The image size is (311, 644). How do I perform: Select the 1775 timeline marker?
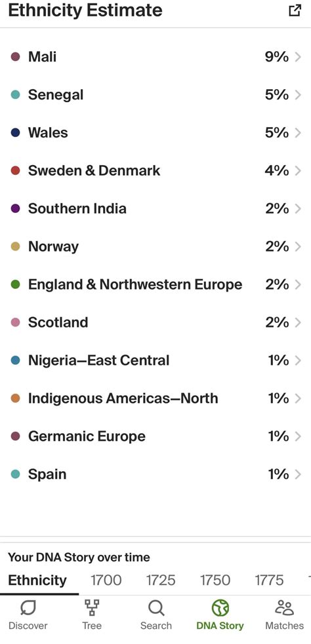pos(270,580)
